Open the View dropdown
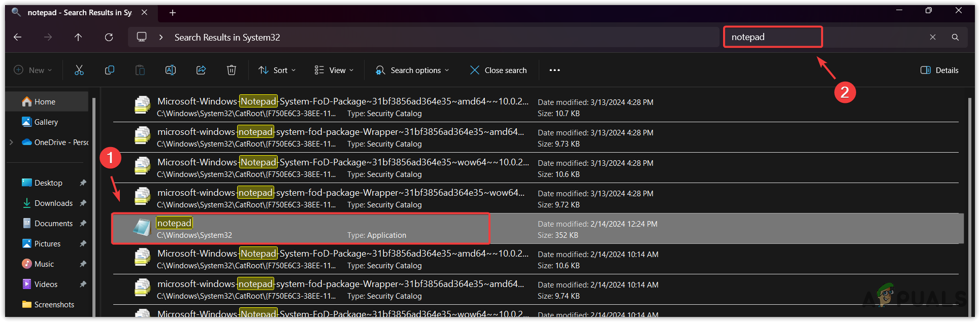This screenshot has height=322, width=980. click(x=334, y=70)
